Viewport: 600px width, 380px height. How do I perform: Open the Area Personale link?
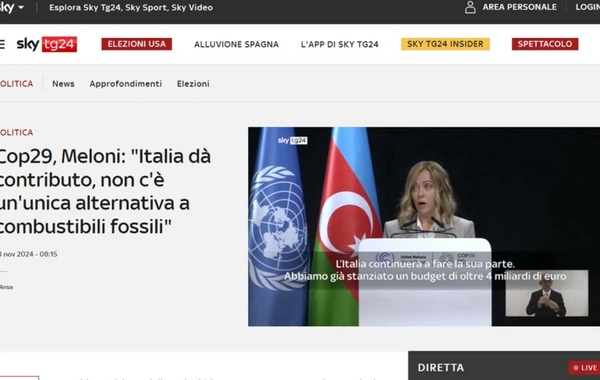click(x=519, y=7)
